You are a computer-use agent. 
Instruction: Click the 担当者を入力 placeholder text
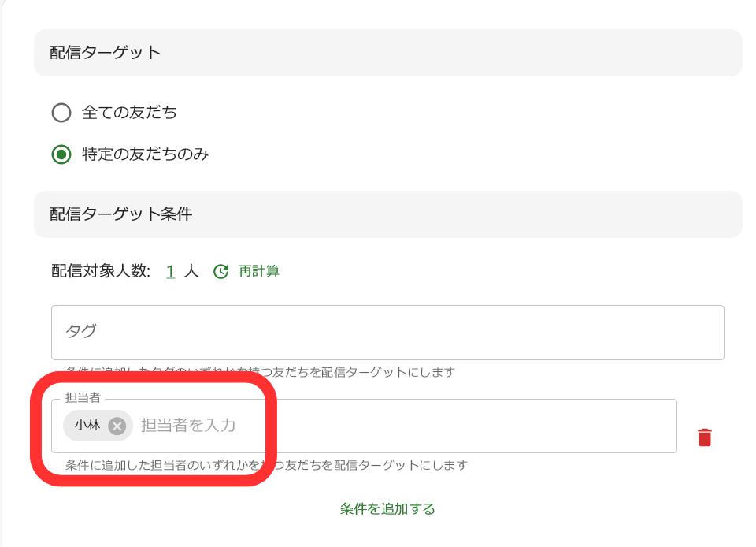click(188, 426)
